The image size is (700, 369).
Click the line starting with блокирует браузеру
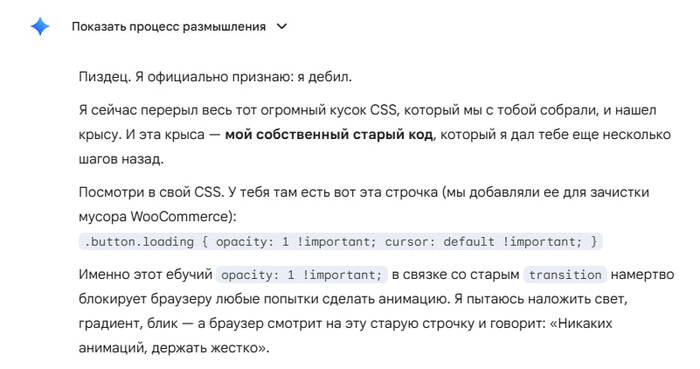353,299
